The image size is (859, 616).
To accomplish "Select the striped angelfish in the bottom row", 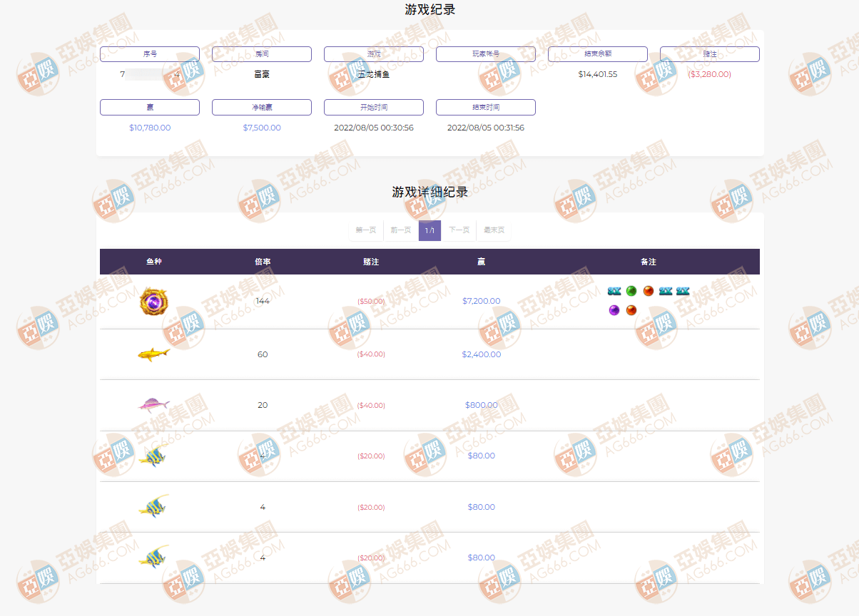I will click(153, 557).
